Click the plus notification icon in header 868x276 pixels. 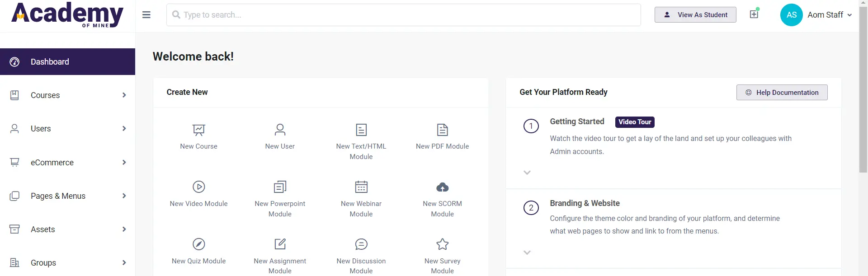tap(754, 14)
